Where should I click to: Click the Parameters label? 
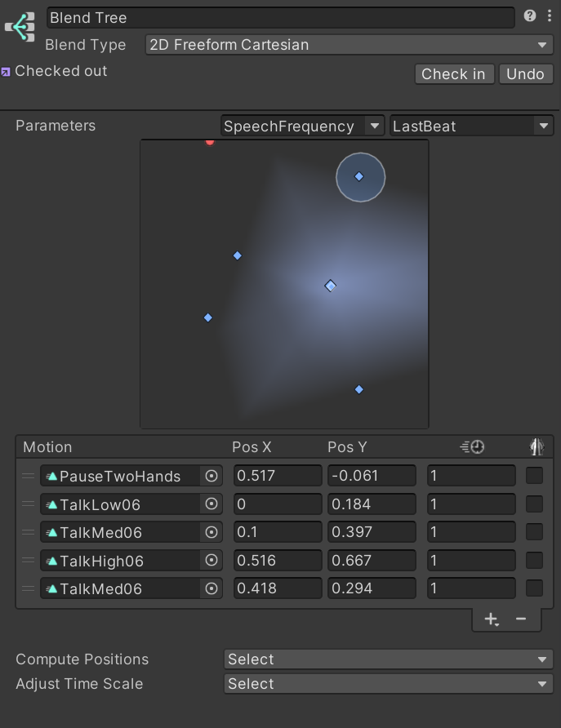point(56,126)
